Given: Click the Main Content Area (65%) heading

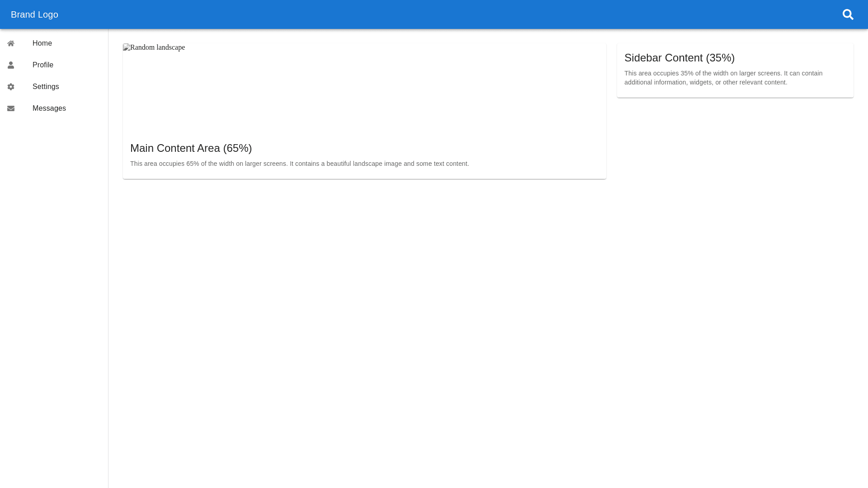Looking at the screenshot, I should coord(191,148).
